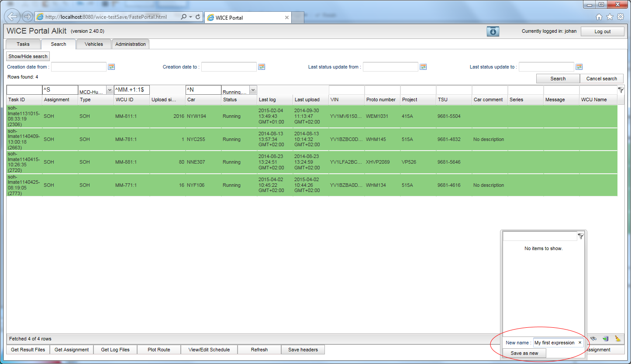Click the binoculars icon in status bar
Viewport: 631px width, 364px height.
point(593,339)
